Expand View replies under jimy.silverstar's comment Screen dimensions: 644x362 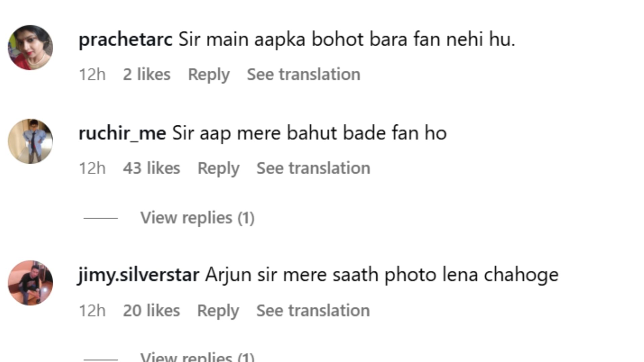pyautogui.click(x=197, y=357)
